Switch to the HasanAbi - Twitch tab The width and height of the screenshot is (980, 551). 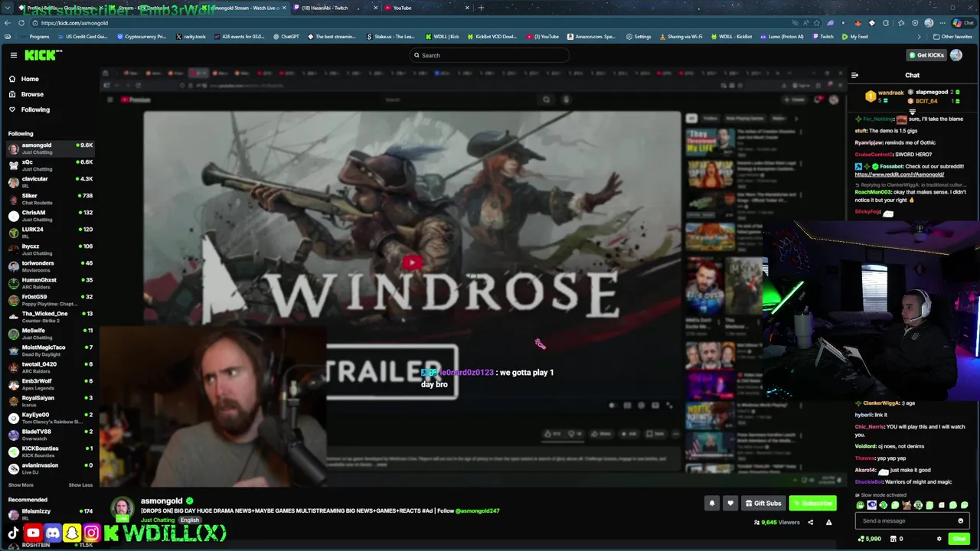coord(335,8)
